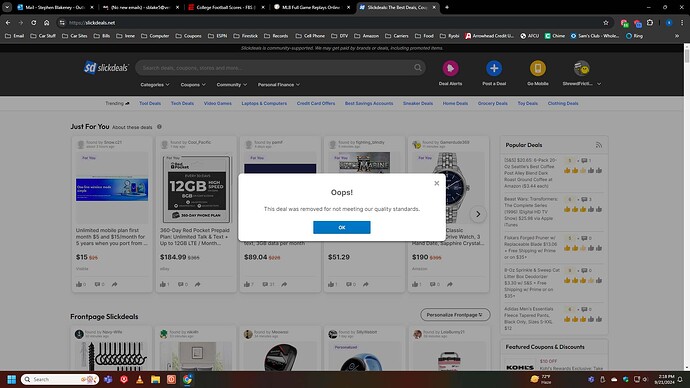Open the user profile avatar menu

581,68
